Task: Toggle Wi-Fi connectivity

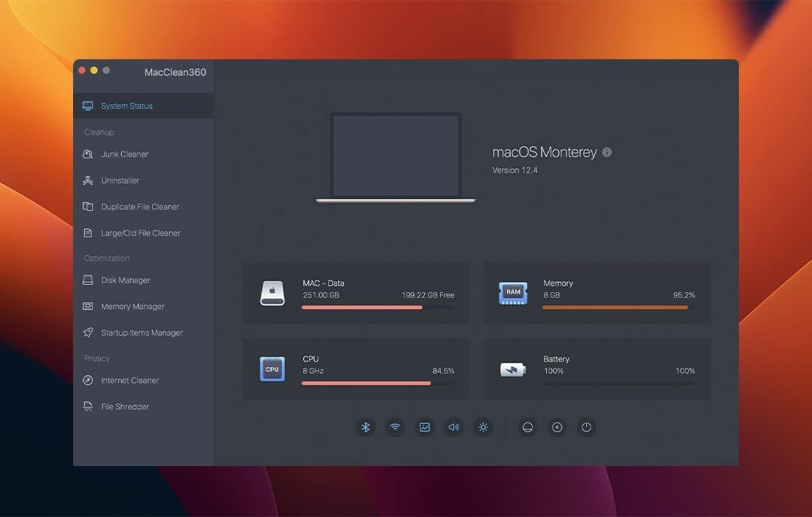Action: click(x=395, y=427)
